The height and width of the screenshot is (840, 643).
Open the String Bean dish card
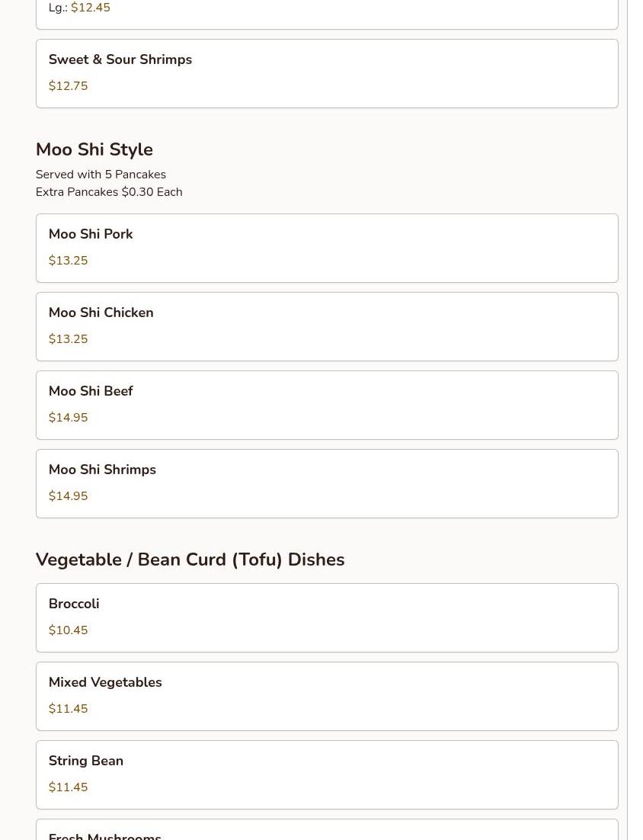(326, 774)
